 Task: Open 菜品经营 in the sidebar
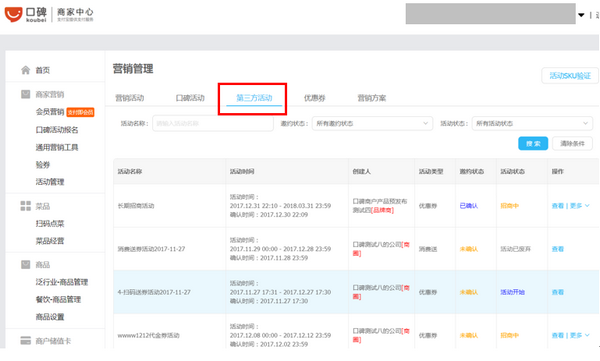click(50, 241)
